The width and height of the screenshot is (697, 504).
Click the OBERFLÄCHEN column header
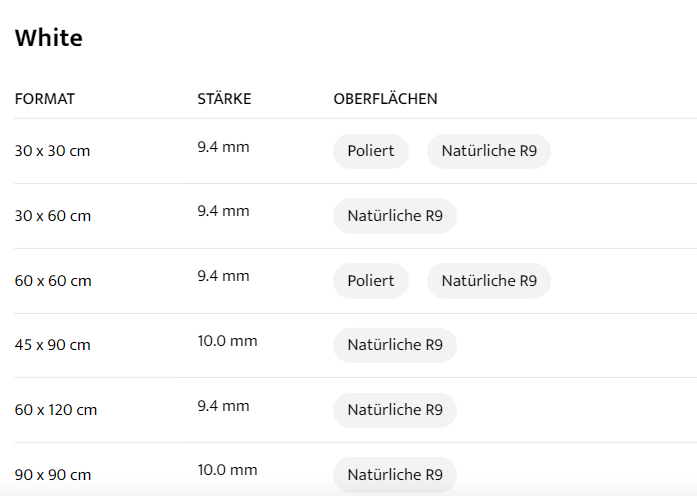385,99
